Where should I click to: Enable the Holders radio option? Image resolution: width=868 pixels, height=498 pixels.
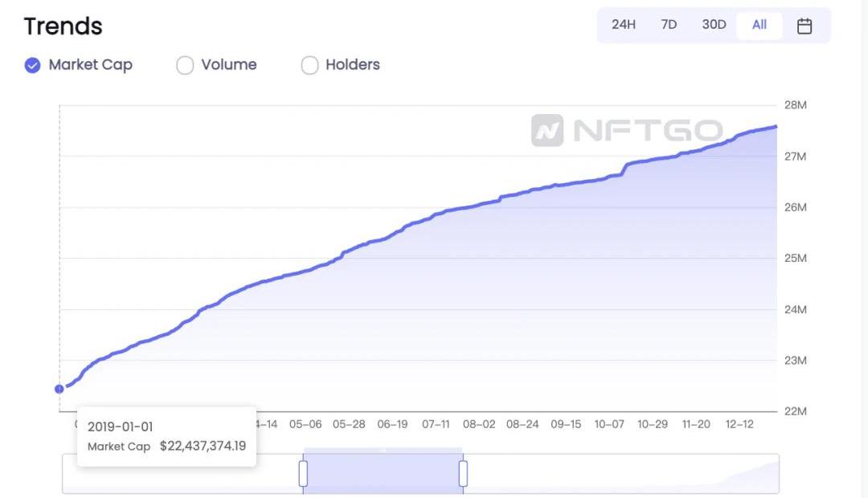click(309, 65)
